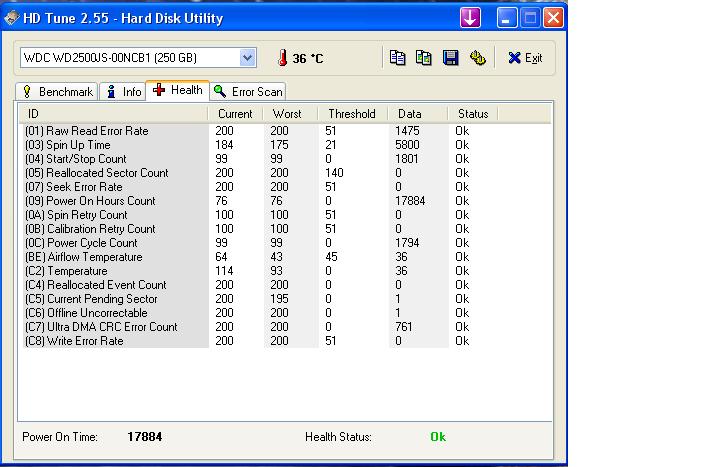Click the save floppy disk icon
Image resolution: width=720 pixels, height=467 pixels.
click(x=450, y=58)
